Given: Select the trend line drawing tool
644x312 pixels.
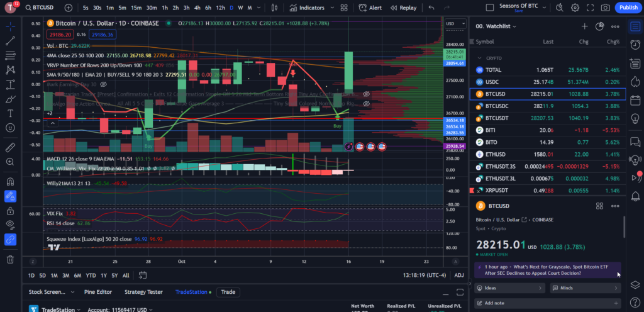Looking at the screenshot, I should [11, 41].
